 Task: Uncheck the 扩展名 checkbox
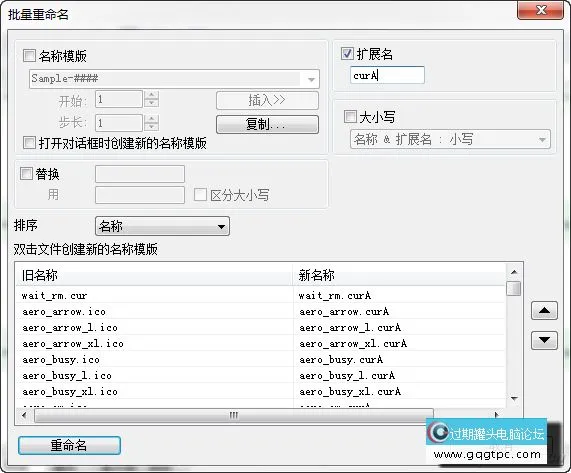pos(347,54)
